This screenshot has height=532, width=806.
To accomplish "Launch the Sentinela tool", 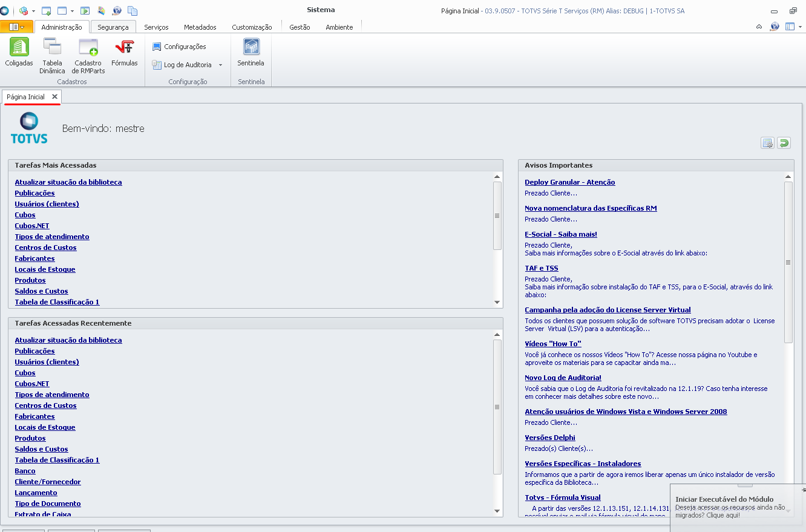I will [251, 52].
